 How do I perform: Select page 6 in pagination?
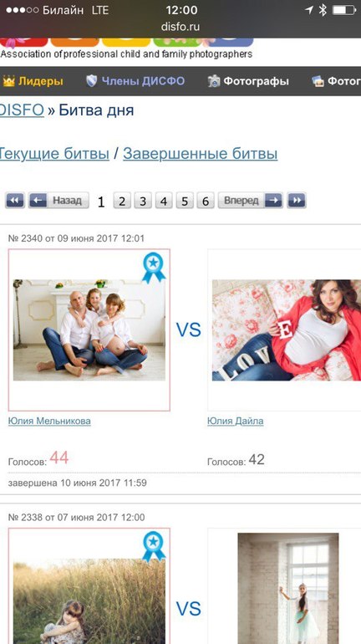(x=206, y=201)
